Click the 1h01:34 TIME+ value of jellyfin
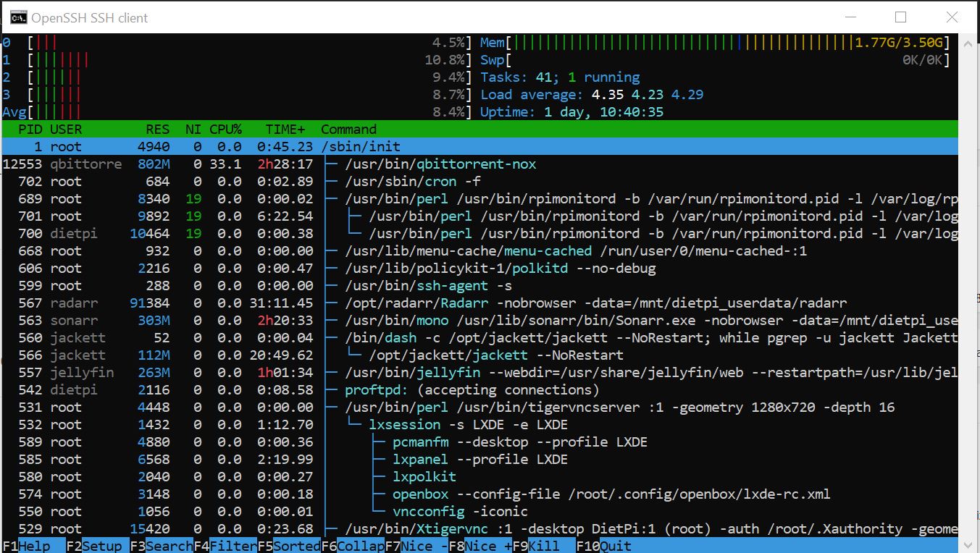 pos(285,373)
